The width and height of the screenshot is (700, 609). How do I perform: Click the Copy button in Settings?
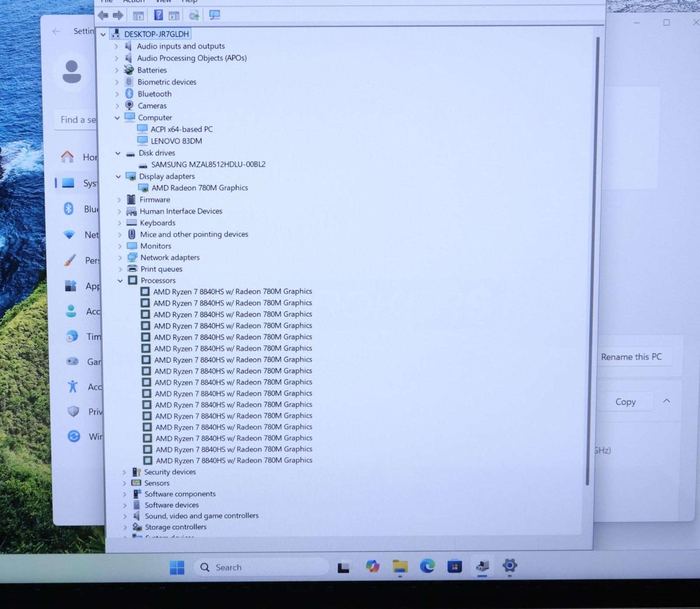click(x=625, y=402)
